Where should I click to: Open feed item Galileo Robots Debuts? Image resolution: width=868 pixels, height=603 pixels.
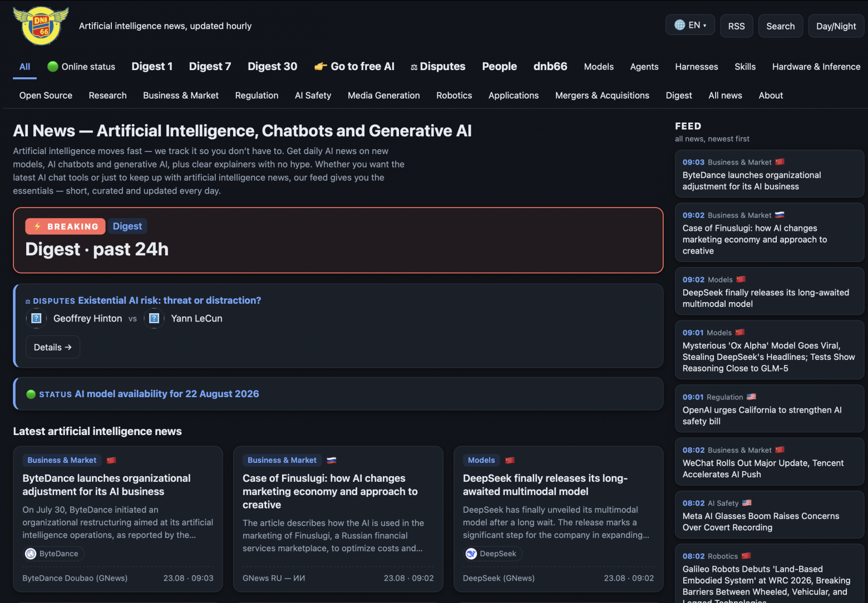pyautogui.click(x=770, y=574)
